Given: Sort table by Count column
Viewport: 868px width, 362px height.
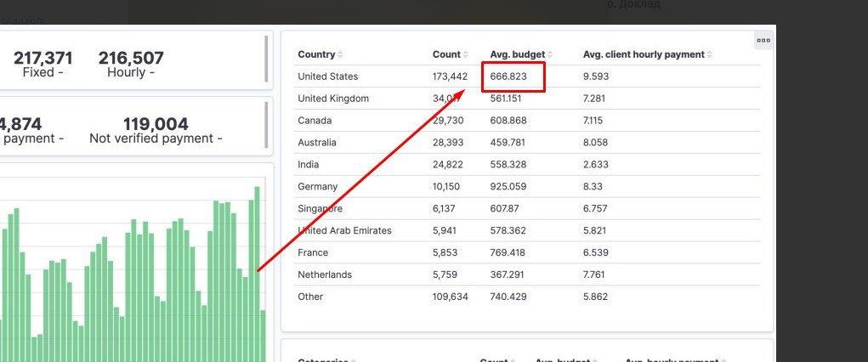Looking at the screenshot, I should click(466, 54).
